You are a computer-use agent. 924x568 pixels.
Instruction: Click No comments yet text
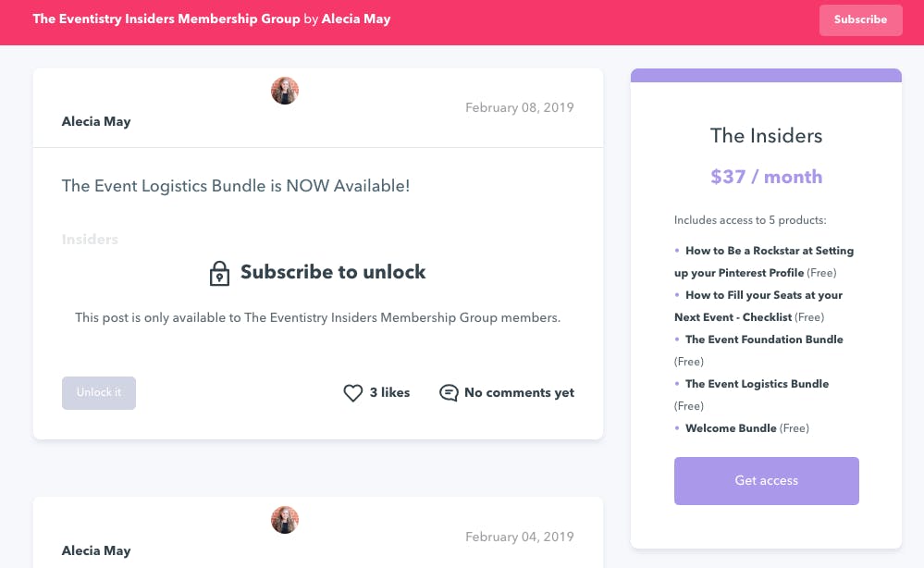click(x=519, y=392)
